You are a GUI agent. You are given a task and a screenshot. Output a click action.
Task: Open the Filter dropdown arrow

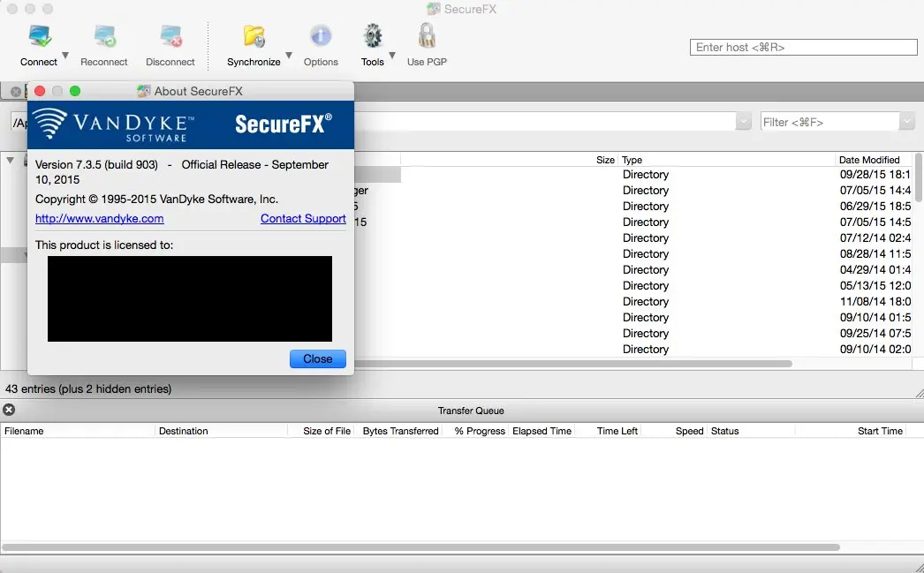tap(906, 122)
